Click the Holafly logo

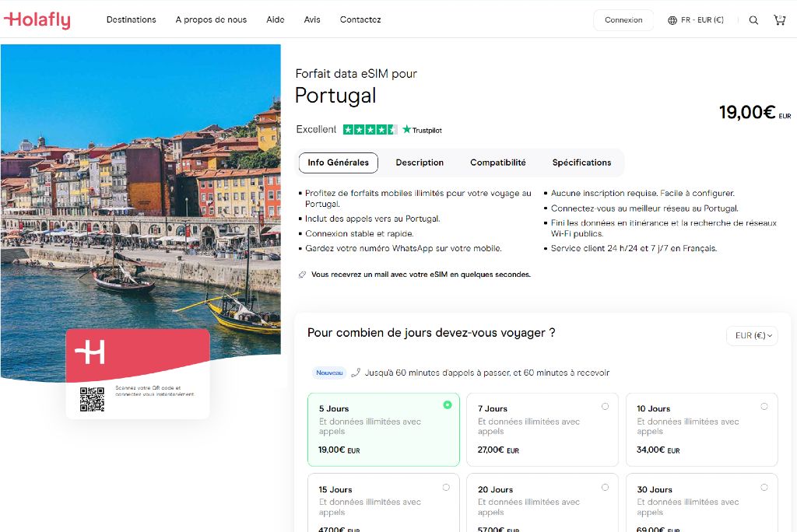pyautogui.click(x=37, y=19)
